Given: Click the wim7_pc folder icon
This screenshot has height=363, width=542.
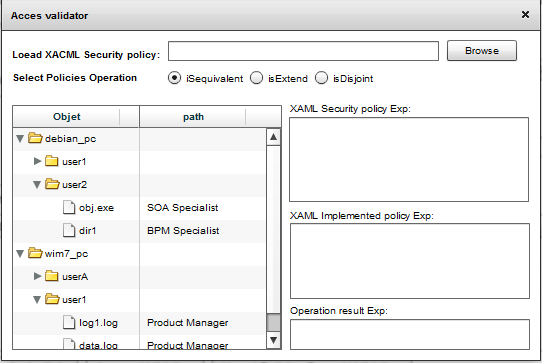Looking at the screenshot, I should click(35, 253).
